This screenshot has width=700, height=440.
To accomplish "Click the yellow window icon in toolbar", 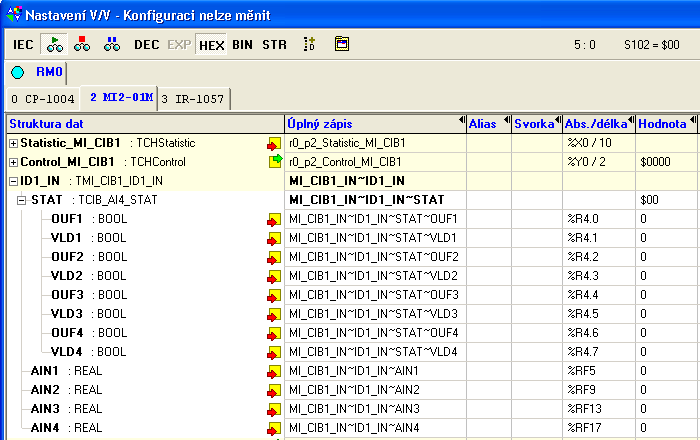I will (x=342, y=44).
